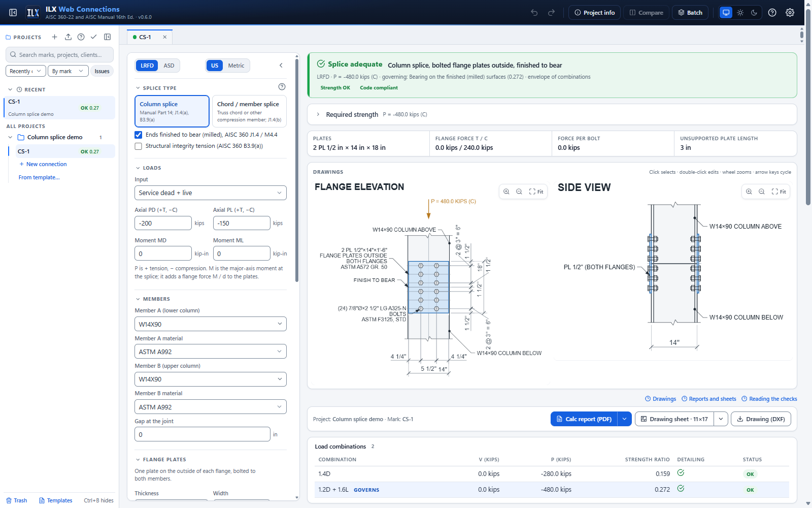Open the Recently sort dropdown
The width and height of the screenshot is (812, 508).
[x=26, y=71]
